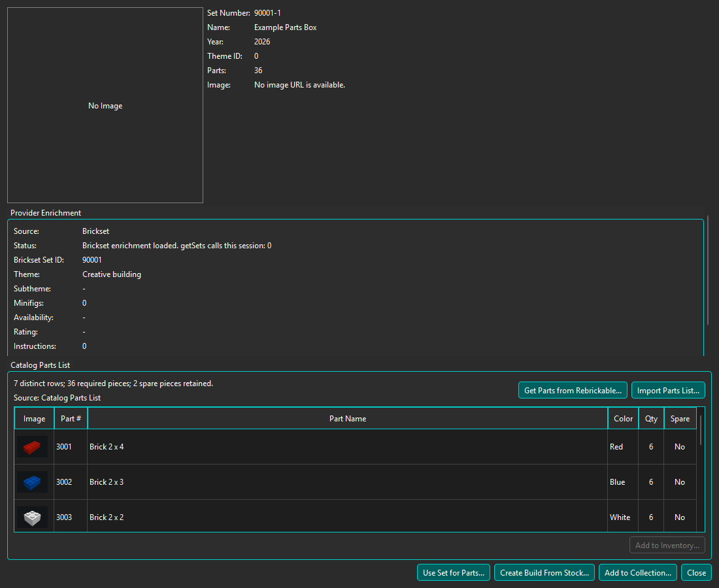Click the Source: Catalog Parts List text
The height and width of the screenshot is (588, 719).
coord(58,398)
